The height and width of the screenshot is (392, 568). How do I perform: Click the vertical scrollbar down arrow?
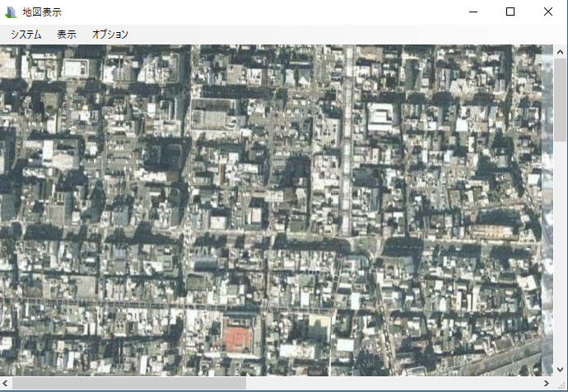click(x=560, y=369)
